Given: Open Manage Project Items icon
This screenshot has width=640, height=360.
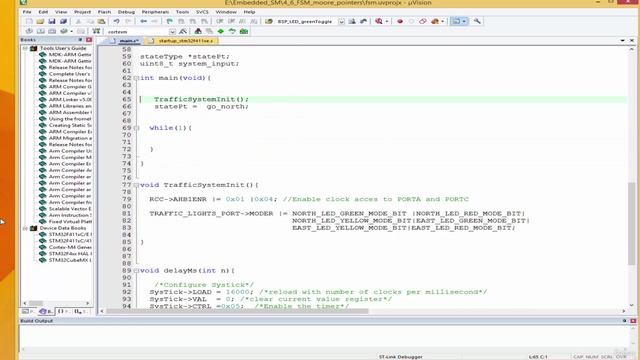Looking at the screenshot, I should pos(198,31).
